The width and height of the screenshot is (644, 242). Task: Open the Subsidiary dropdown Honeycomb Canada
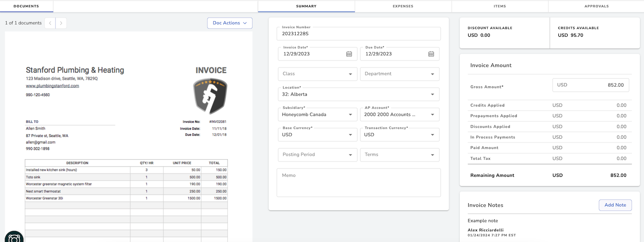tap(318, 114)
